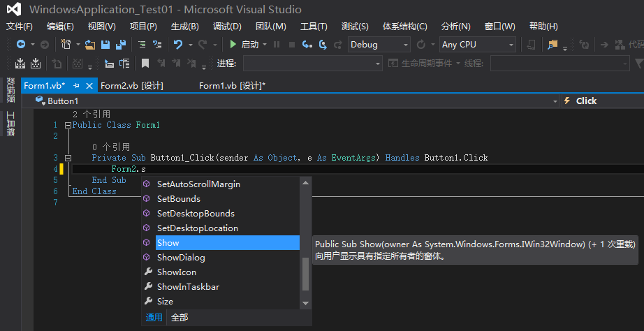Open the 调试(D) menu
This screenshot has height=331, width=644.
click(227, 27)
